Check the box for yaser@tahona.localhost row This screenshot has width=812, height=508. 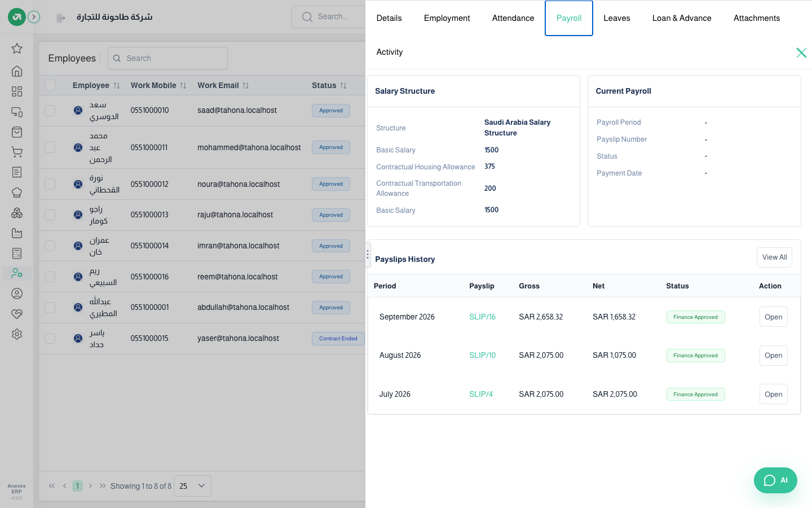click(50, 338)
